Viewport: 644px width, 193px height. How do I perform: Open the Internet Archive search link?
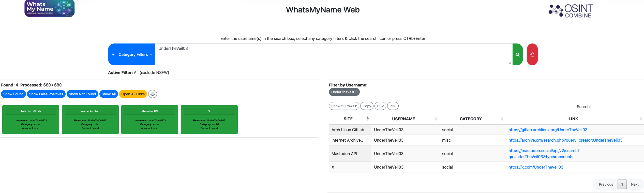pos(565,140)
